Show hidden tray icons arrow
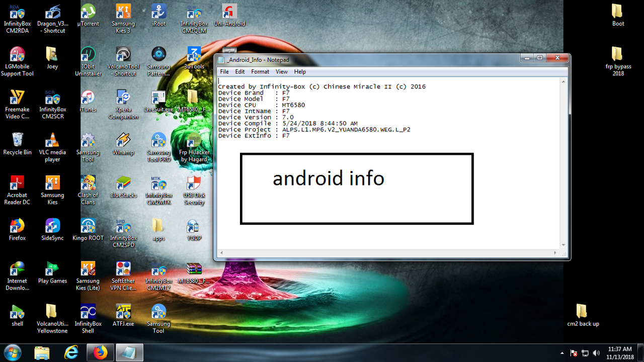This screenshot has width=644, height=362. click(x=562, y=353)
